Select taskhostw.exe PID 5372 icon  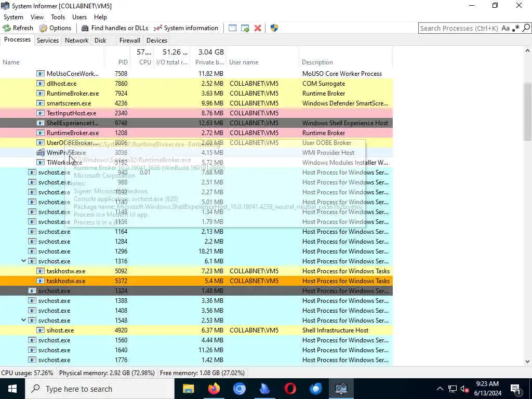[x=41, y=281]
